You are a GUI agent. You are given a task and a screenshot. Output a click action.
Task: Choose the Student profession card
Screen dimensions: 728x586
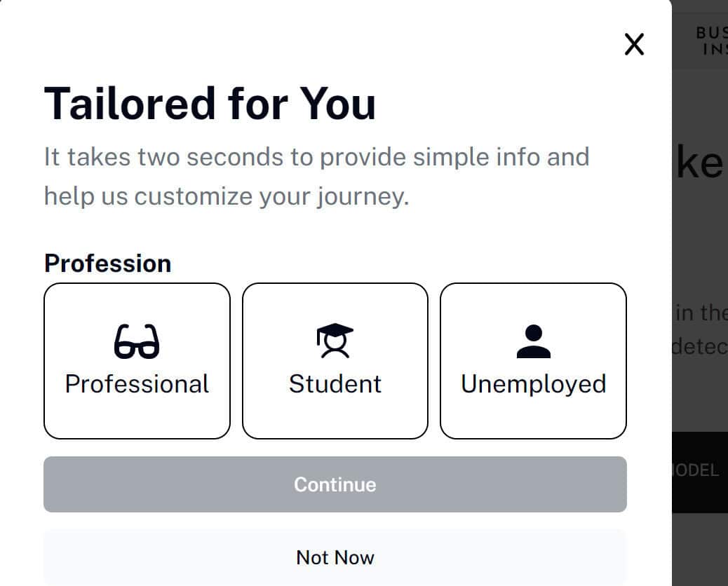(x=335, y=361)
